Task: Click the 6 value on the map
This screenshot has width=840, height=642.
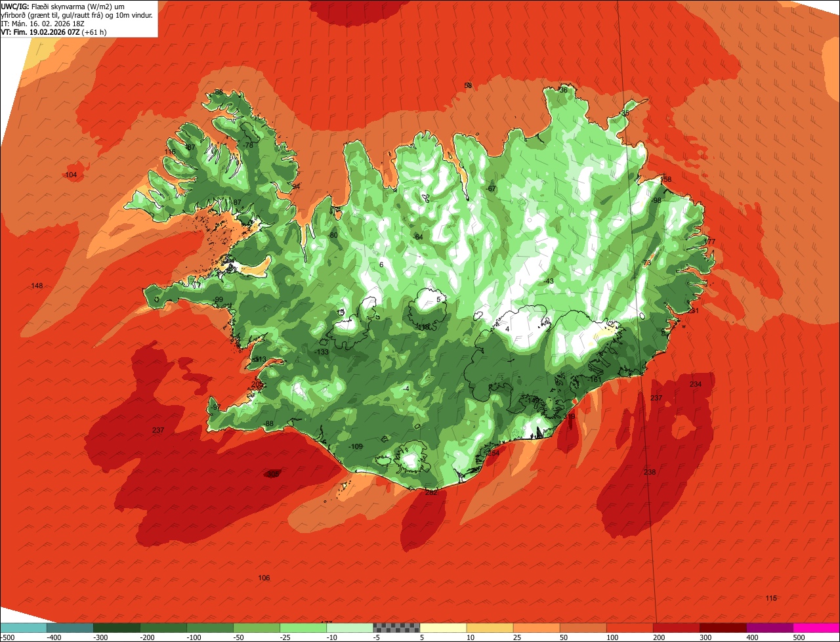Action: [381, 265]
